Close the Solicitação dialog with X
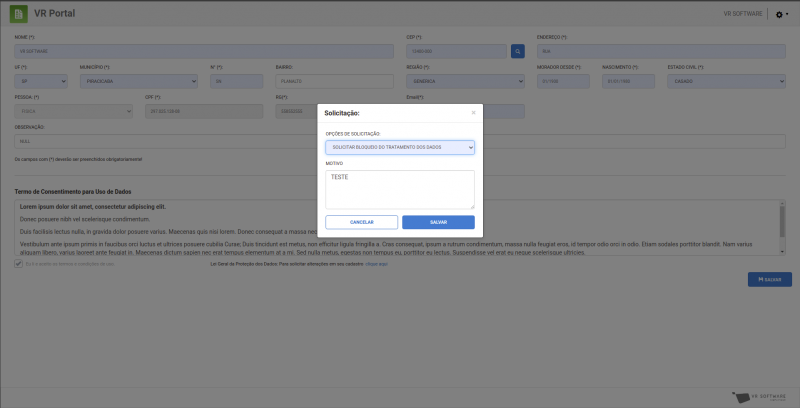800x408 pixels. (x=473, y=113)
